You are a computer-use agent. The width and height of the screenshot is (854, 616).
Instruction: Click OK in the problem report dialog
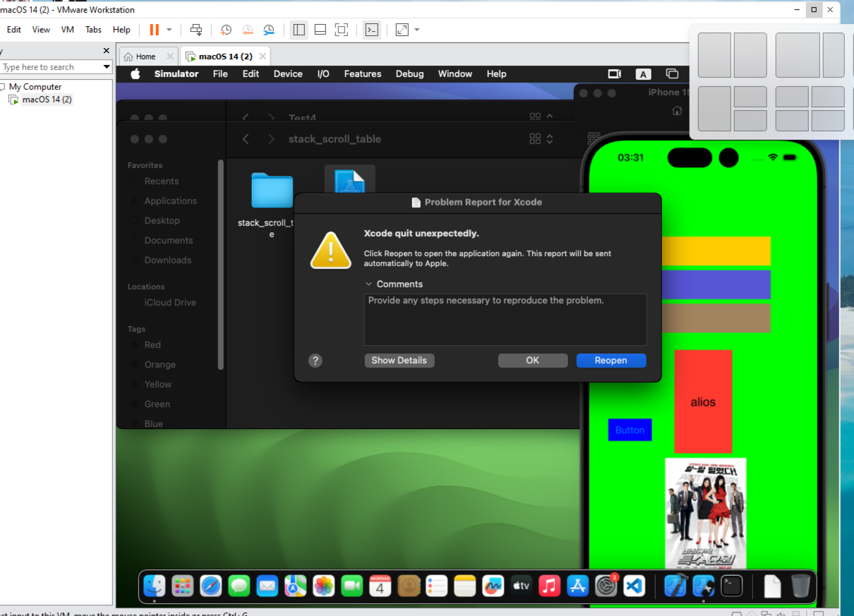click(x=533, y=361)
